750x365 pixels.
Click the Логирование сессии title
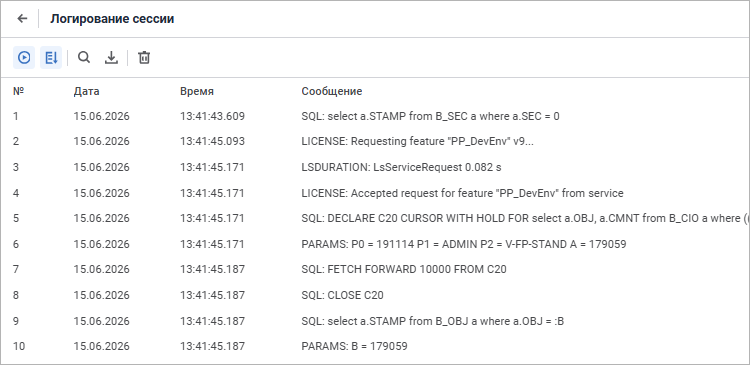click(x=112, y=19)
